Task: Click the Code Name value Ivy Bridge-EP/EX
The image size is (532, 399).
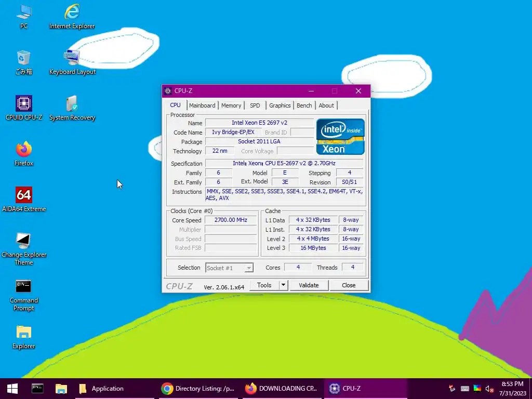Action: click(233, 132)
